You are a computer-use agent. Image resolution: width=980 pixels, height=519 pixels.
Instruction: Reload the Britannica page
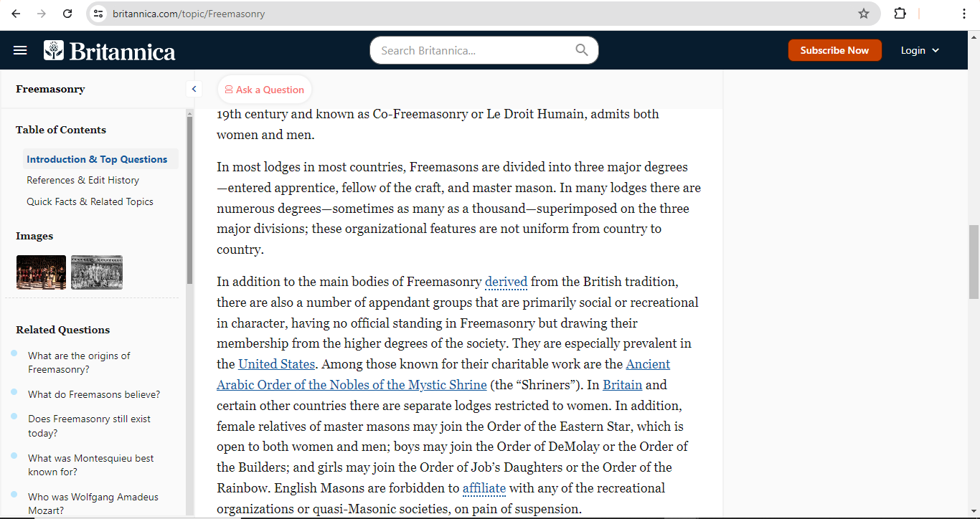[67, 14]
